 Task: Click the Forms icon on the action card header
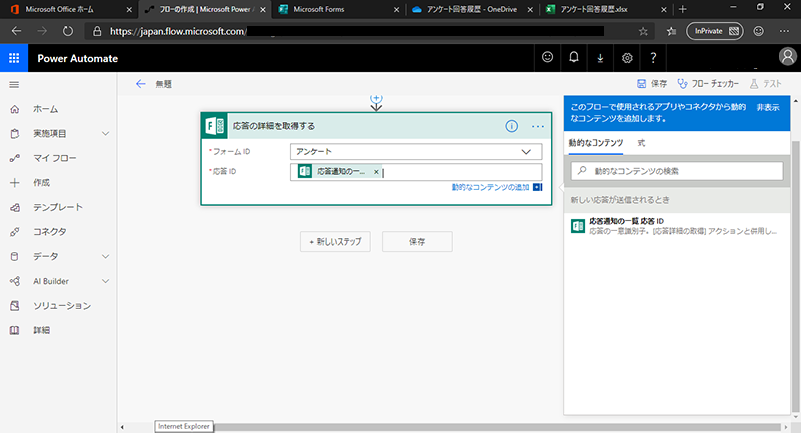tap(214, 126)
